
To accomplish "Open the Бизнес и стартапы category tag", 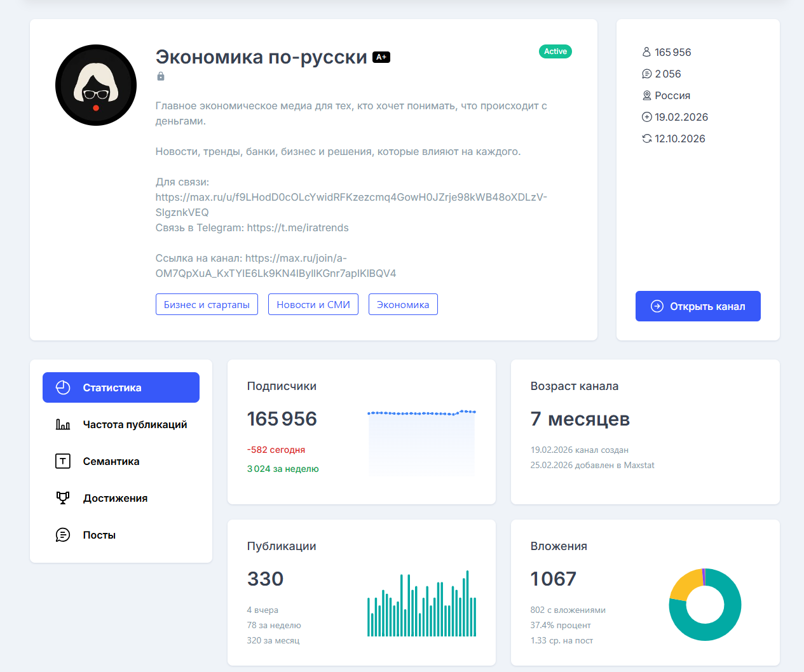I will click(x=207, y=304).
